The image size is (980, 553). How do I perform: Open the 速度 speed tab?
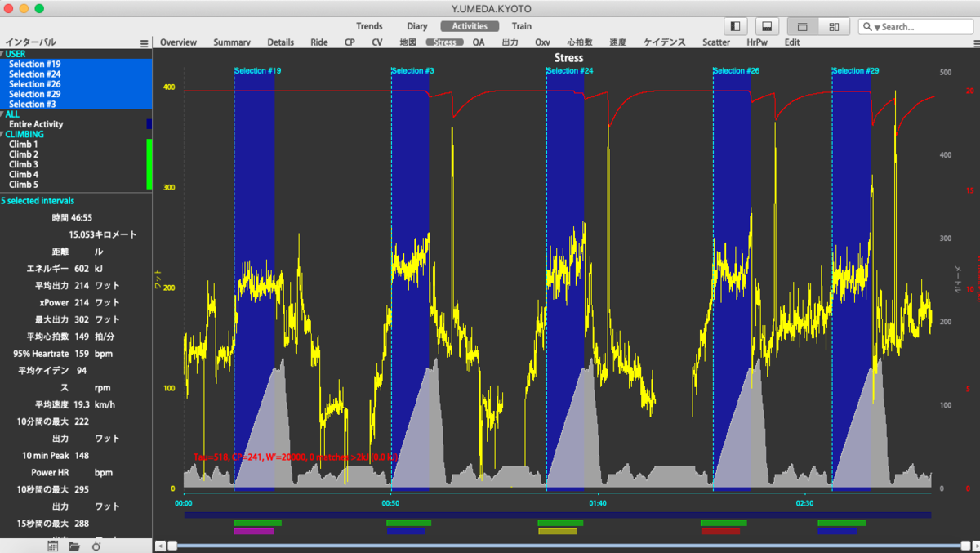tap(618, 42)
